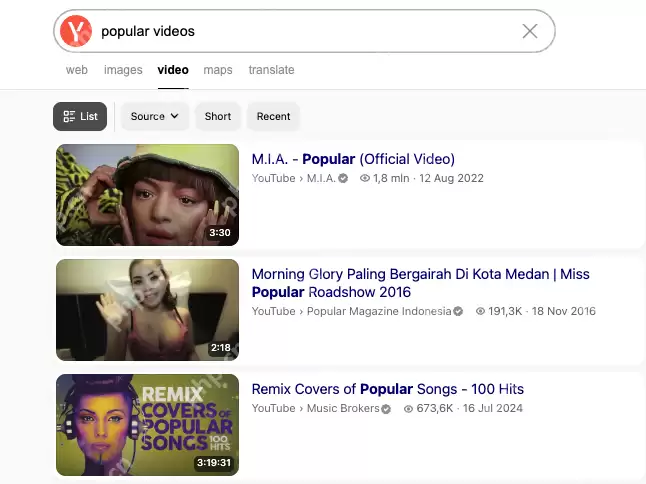Open M.I.A. - Popular (Official Video) link

tap(353, 159)
